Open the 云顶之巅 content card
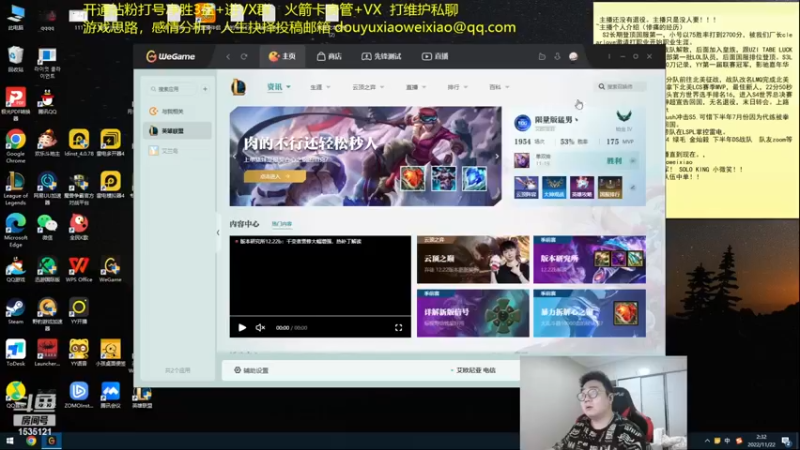 click(473, 259)
